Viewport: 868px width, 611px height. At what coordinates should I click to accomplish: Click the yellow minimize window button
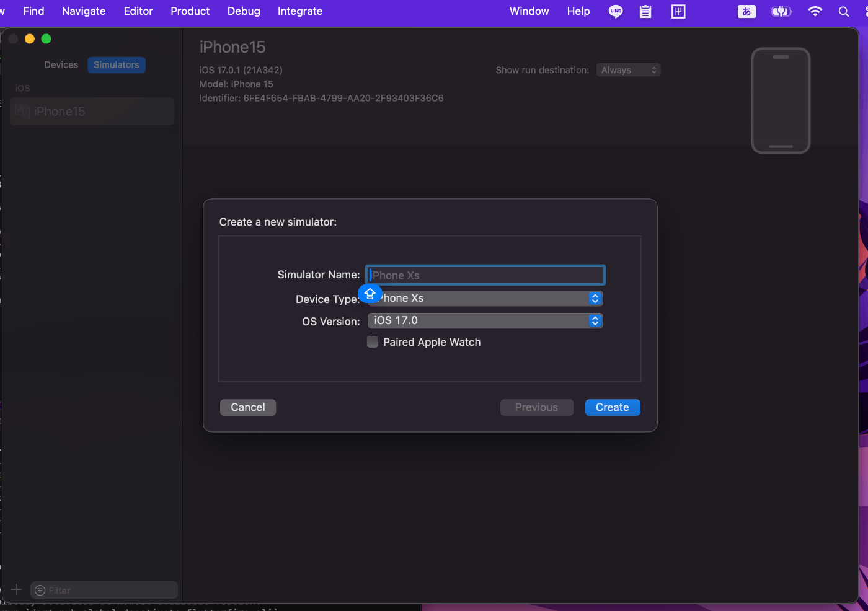pyautogui.click(x=29, y=38)
